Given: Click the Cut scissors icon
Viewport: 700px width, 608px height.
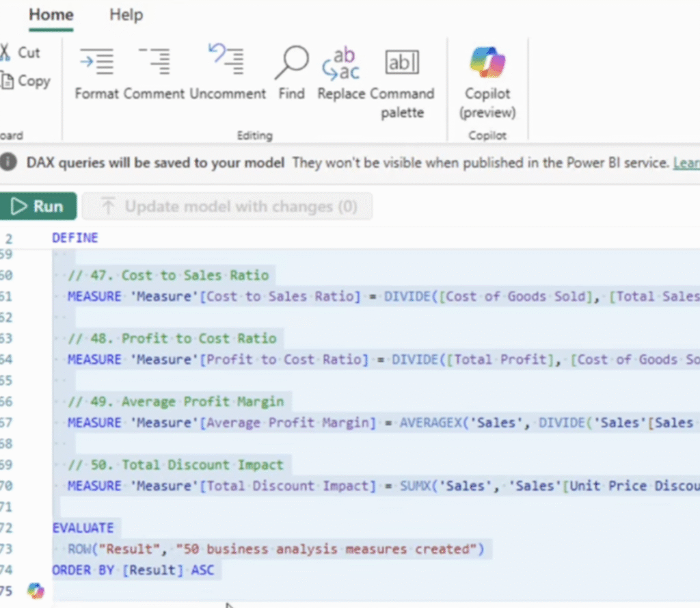Looking at the screenshot, I should click(5, 53).
